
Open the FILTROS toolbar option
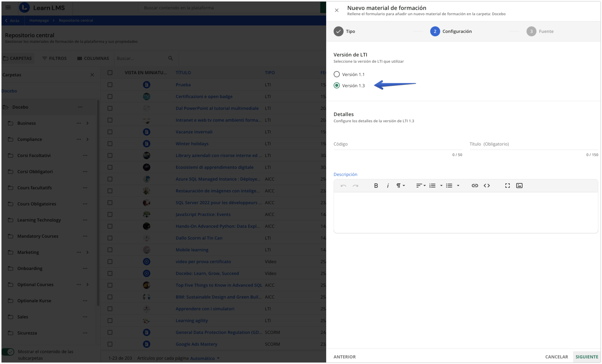coord(54,58)
